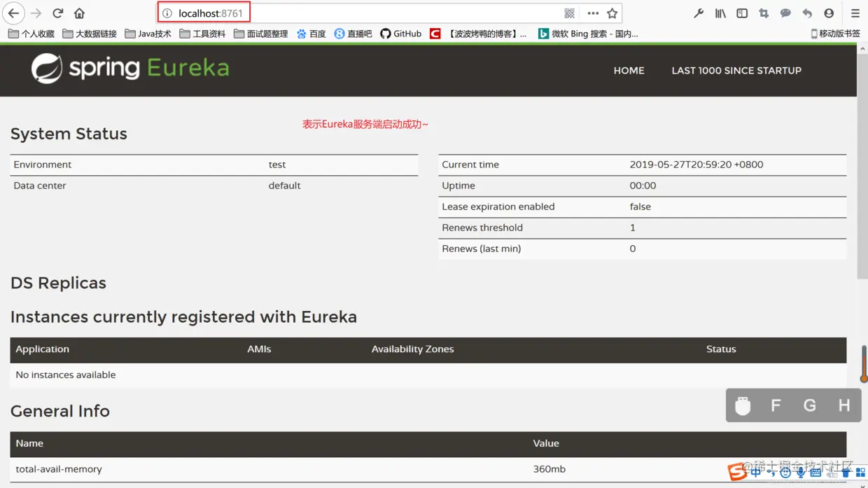Open Sogou toolbox grid icon
This screenshot has height=488, width=868.
(x=861, y=473)
